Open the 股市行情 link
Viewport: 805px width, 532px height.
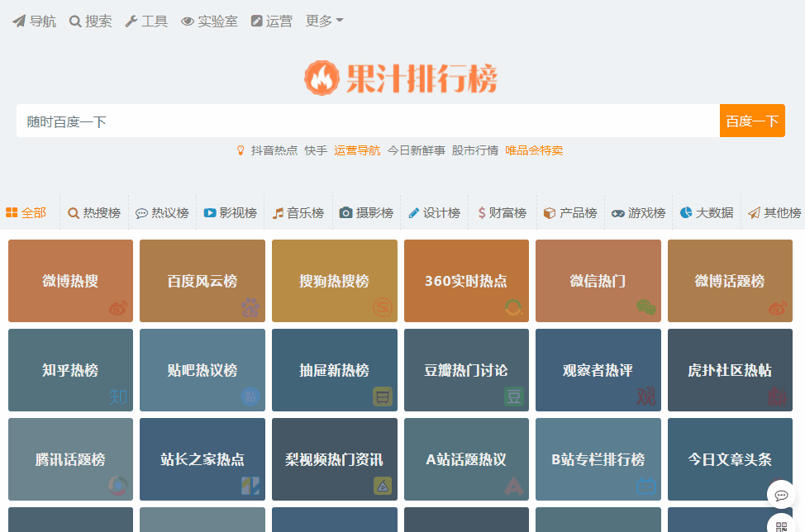(475, 150)
